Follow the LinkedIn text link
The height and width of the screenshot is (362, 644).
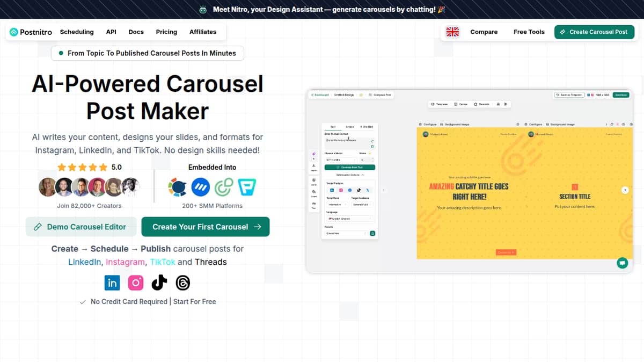coord(85,262)
